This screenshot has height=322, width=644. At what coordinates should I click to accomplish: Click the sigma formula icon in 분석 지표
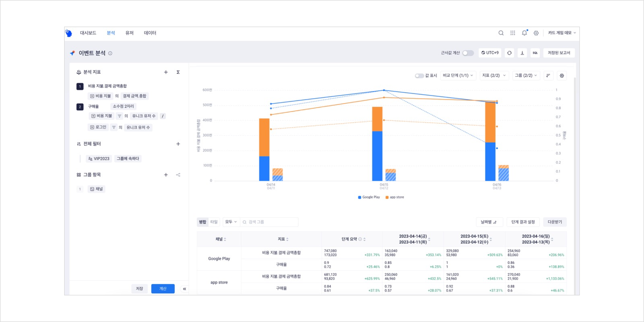click(178, 72)
